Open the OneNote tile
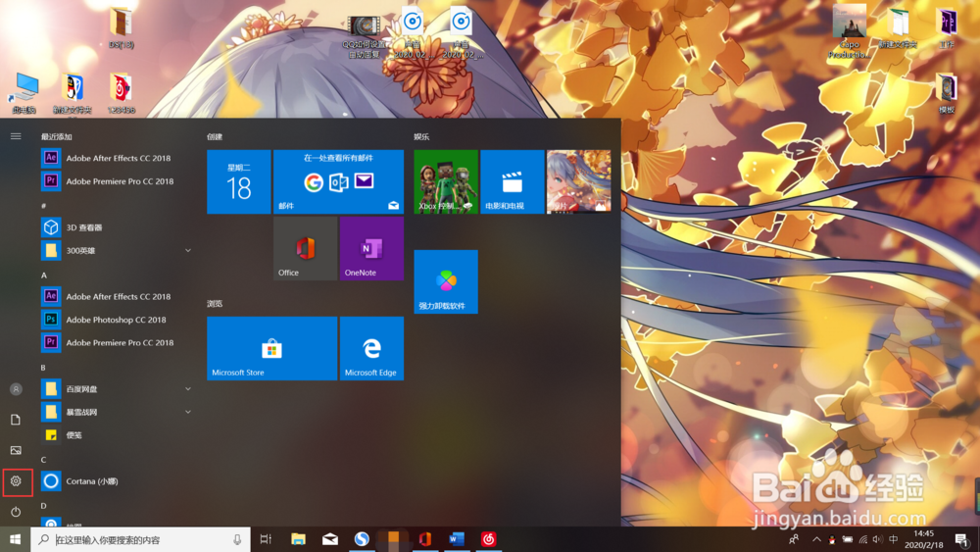The image size is (980, 552). (371, 249)
